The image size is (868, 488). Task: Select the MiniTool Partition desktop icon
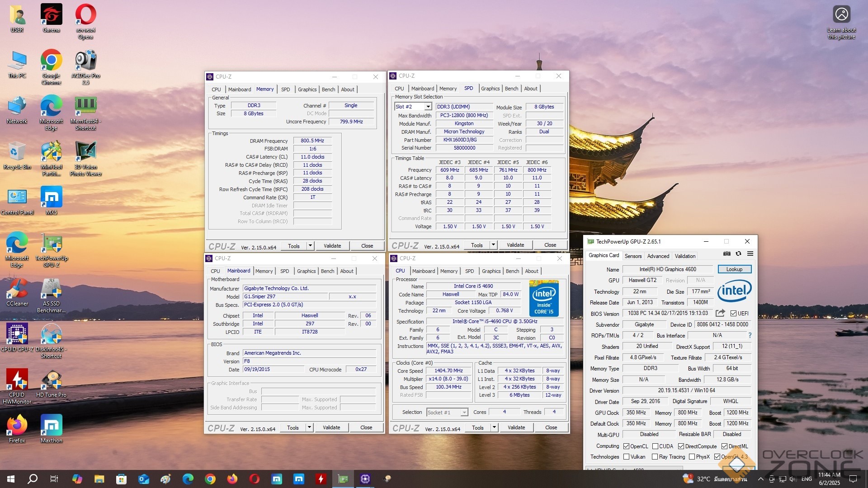[51, 158]
